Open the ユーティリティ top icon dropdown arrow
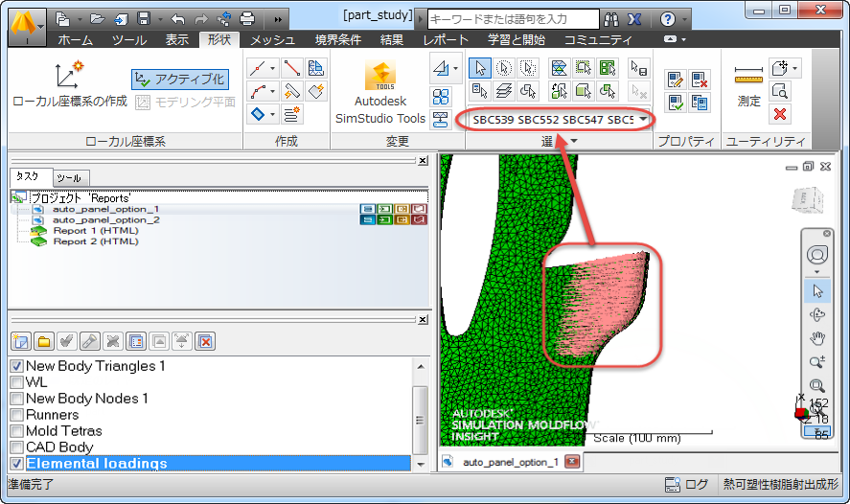Viewport: 850px width, 504px height. tap(794, 68)
